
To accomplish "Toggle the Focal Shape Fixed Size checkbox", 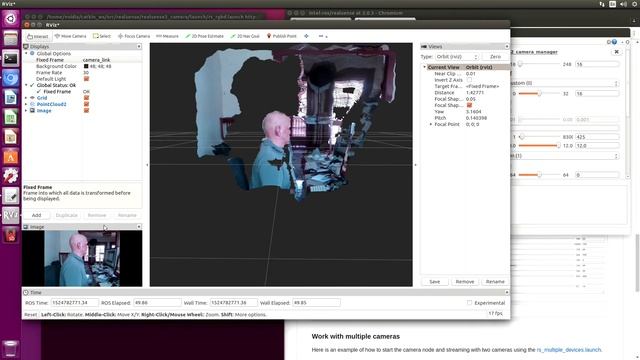I will pos(469,105).
